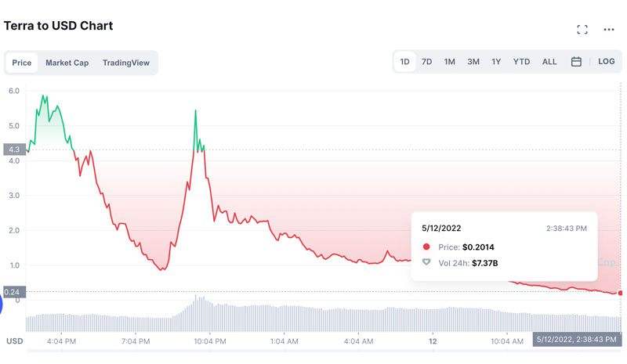Click the 1:04 AM axis label
The height and width of the screenshot is (364, 627).
click(284, 341)
